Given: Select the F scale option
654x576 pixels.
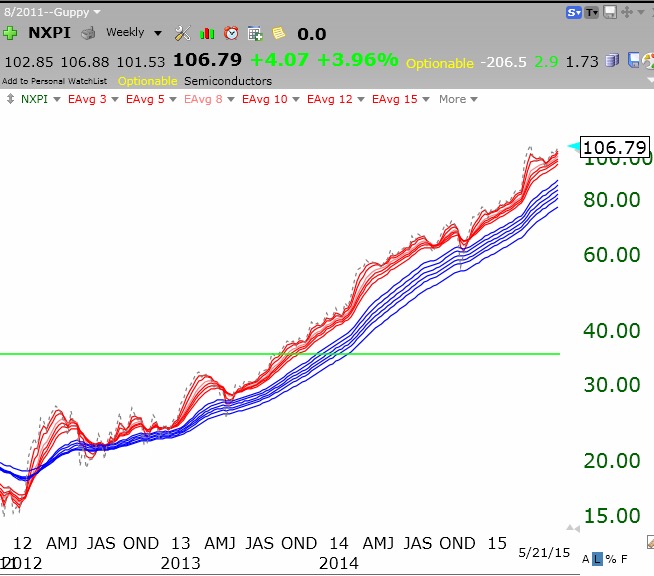Looking at the screenshot, I should pos(624,559).
